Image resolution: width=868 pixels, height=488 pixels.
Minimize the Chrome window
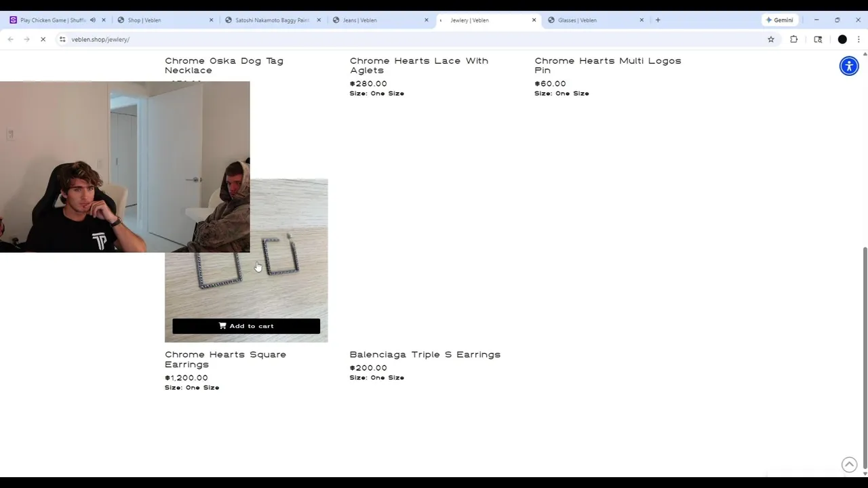click(x=816, y=20)
